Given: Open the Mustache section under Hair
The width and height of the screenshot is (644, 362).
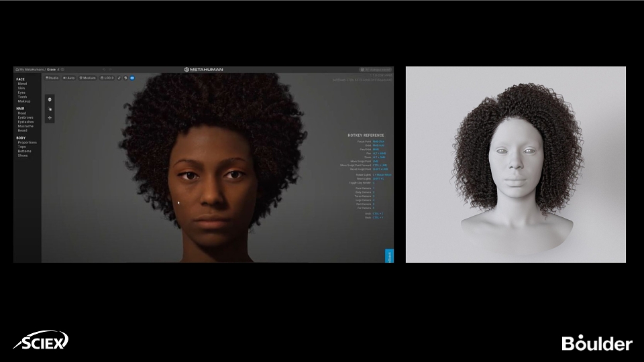Looking at the screenshot, I should [25, 127].
